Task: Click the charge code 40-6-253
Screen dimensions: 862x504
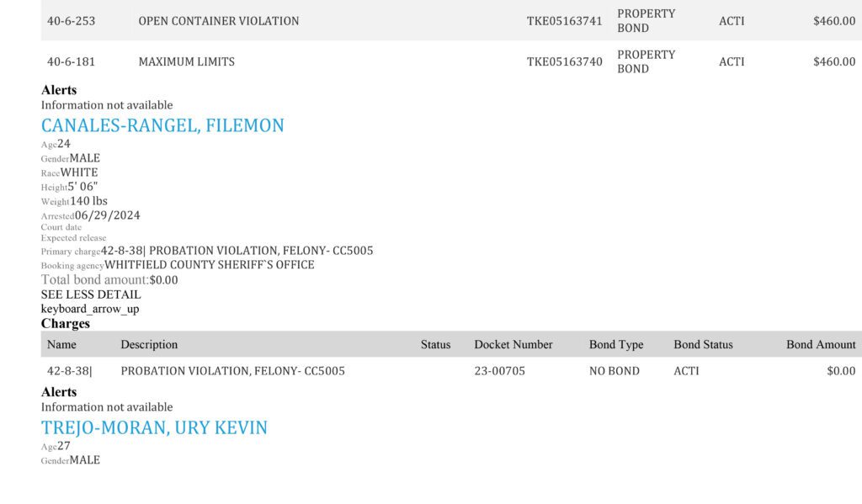Action: coord(71,21)
